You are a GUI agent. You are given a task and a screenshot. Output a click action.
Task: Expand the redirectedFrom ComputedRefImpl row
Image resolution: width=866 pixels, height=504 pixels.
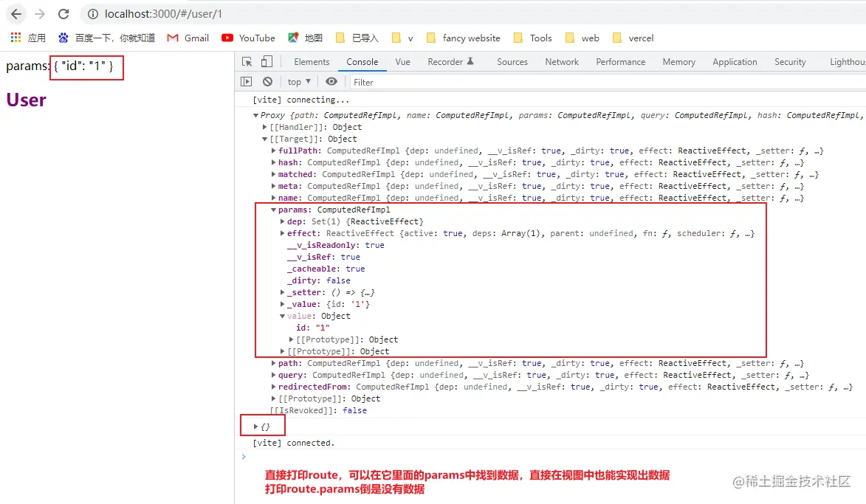[x=273, y=387]
